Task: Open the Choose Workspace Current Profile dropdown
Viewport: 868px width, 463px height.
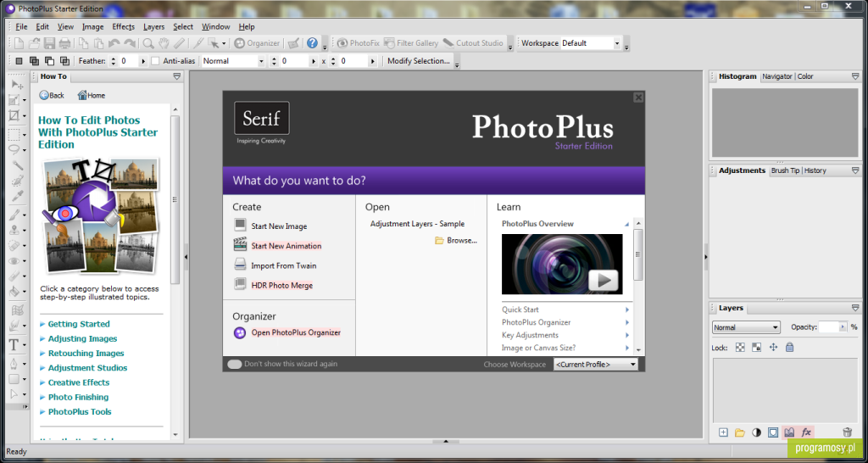Action: point(596,365)
